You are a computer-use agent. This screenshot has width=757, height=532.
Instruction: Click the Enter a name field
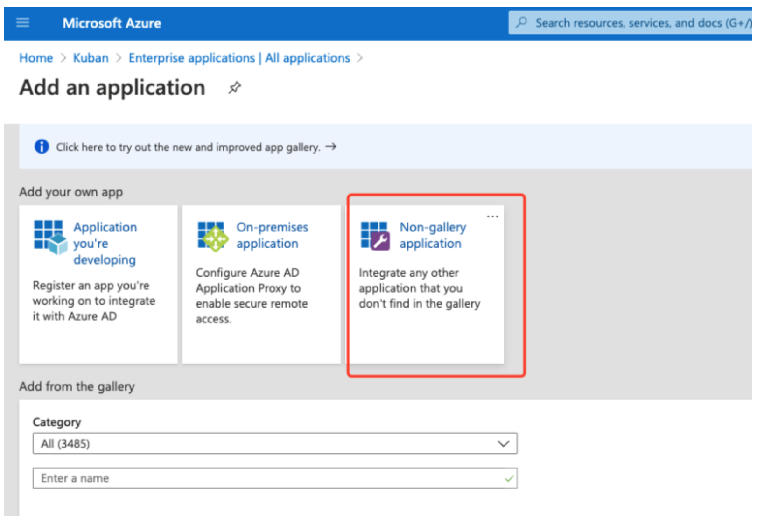pos(275,478)
